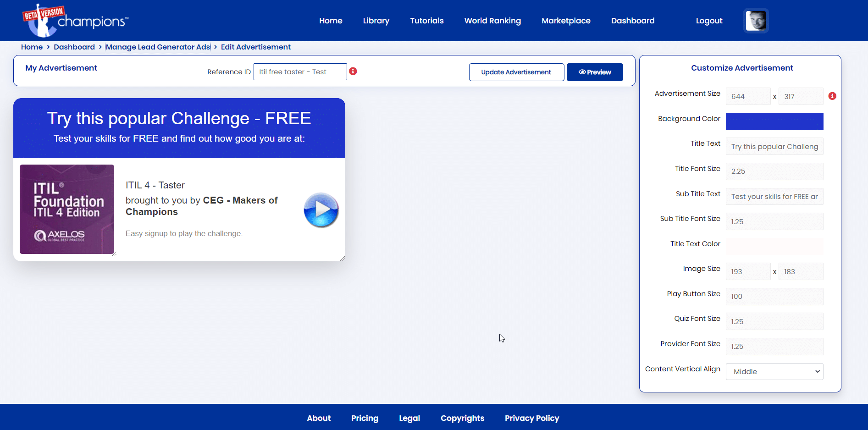This screenshot has height=430, width=868.
Task: Pick the blue Background Color swatch
Action: (774, 121)
